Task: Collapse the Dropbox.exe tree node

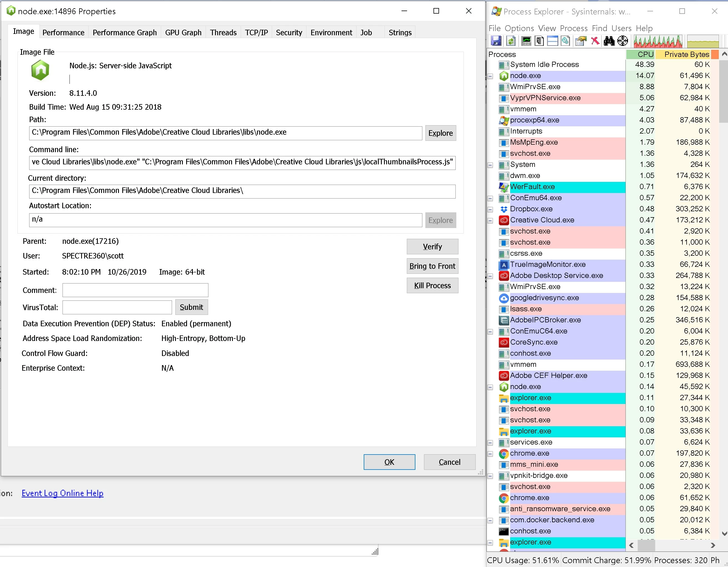Action: [x=490, y=210]
